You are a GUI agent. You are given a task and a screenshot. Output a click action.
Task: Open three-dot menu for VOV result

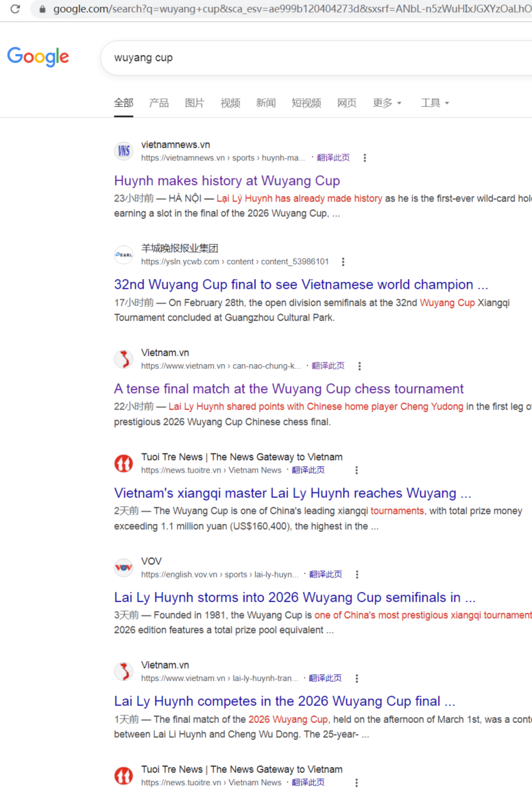click(357, 575)
